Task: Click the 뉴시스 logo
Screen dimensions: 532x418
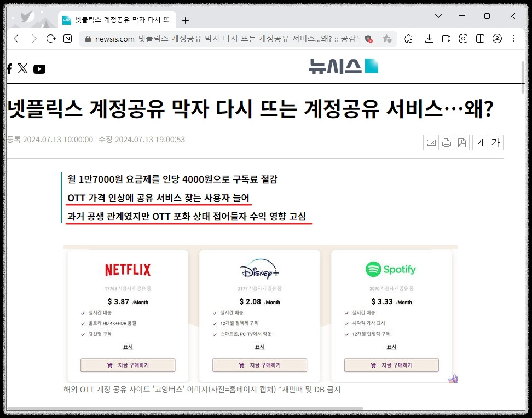Action: (343, 66)
